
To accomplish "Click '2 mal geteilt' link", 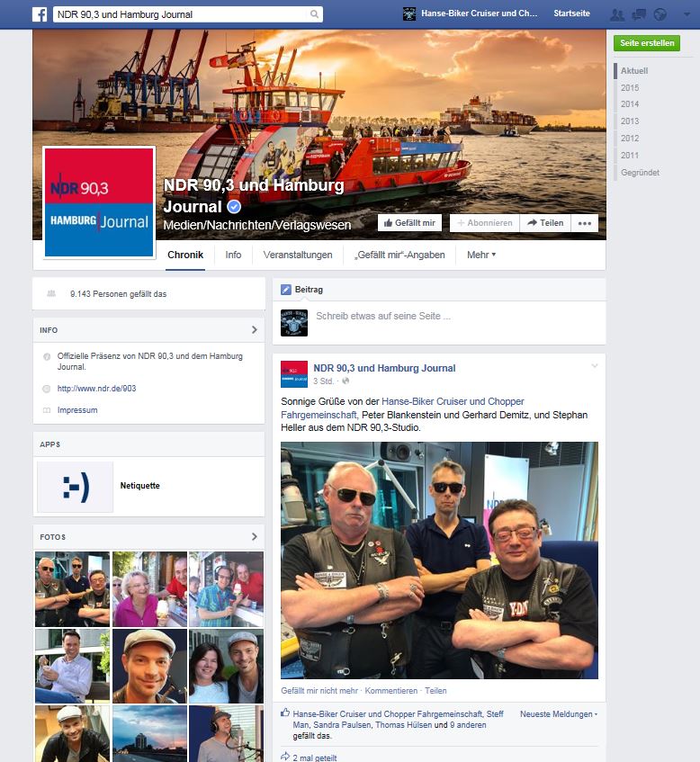I will pos(315,758).
